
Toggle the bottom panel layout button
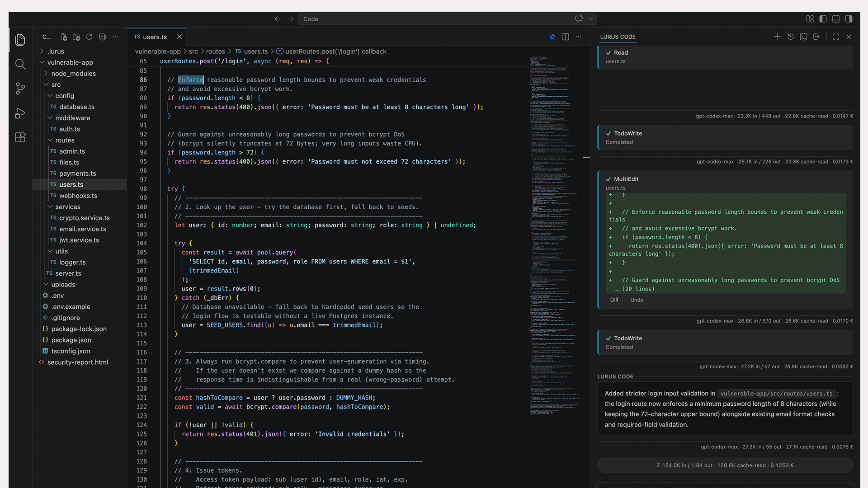[x=836, y=19]
